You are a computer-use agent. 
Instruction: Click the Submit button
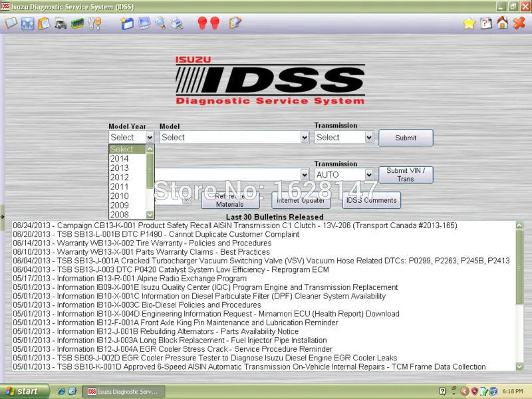(406, 138)
